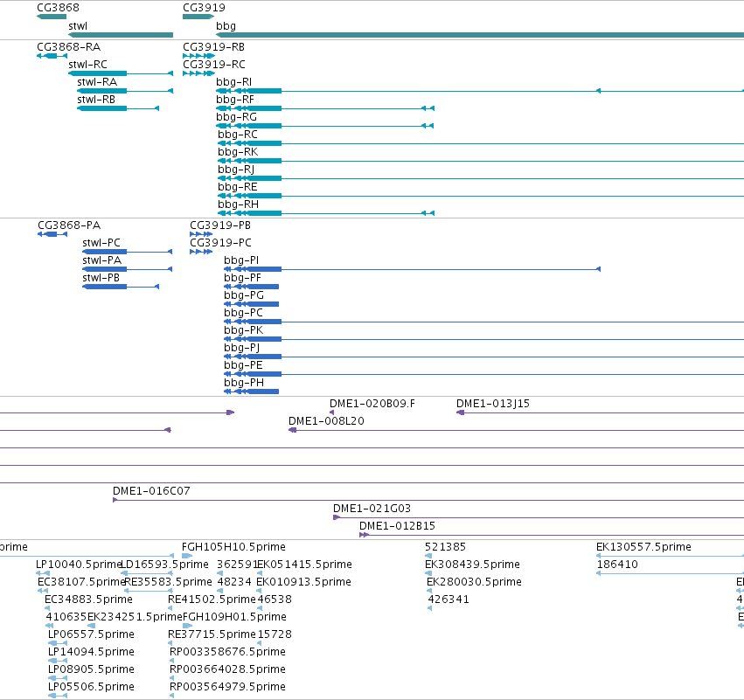Viewport: 744px width, 700px height.
Task: Select the EK130557.5prime EST label
Action: pos(643,547)
